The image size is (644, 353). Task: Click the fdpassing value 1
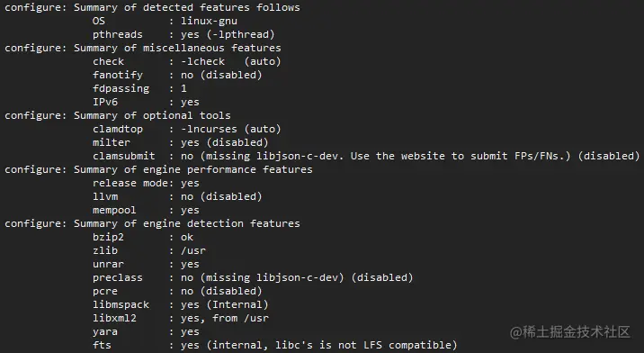[x=183, y=88]
